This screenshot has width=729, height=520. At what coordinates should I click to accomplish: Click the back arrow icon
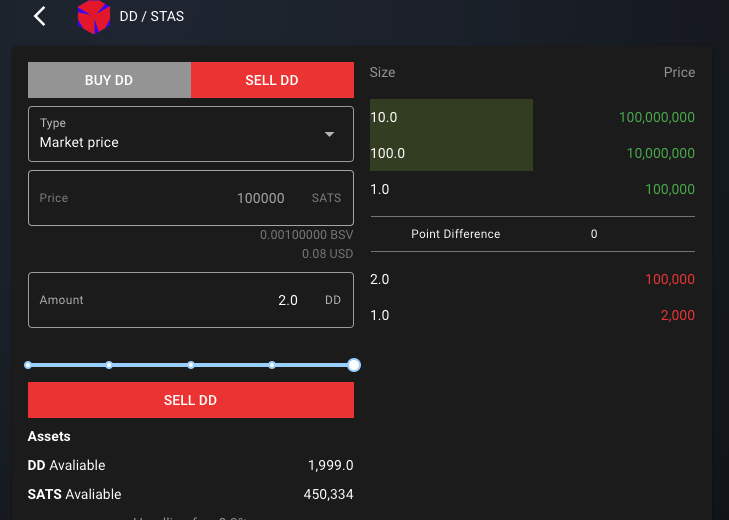40,17
